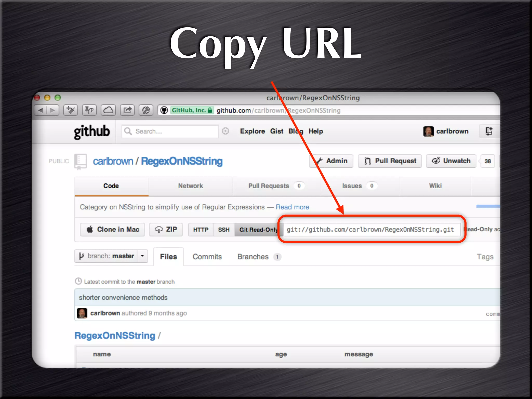Click the message column header
This screenshot has height=399, width=532.
[359, 354]
